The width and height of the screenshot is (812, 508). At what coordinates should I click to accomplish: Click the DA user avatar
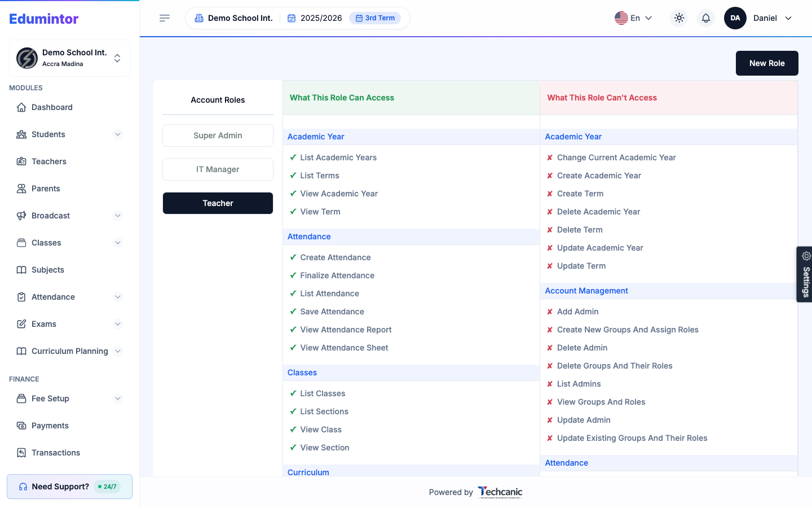(735, 18)
